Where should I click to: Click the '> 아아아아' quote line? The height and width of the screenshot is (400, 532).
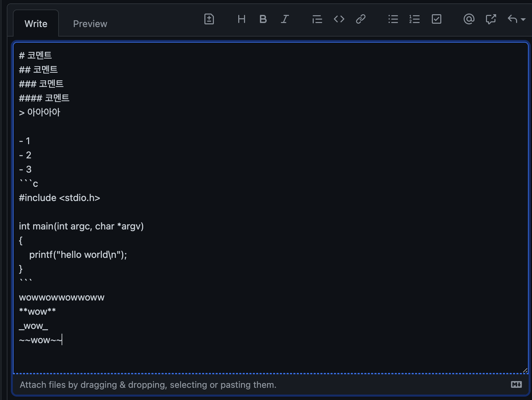[x=39, y=112]
